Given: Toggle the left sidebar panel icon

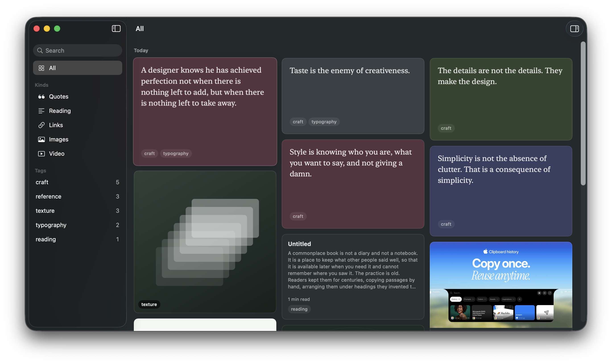Looking at the screenshot, I should tap(116, 29).
